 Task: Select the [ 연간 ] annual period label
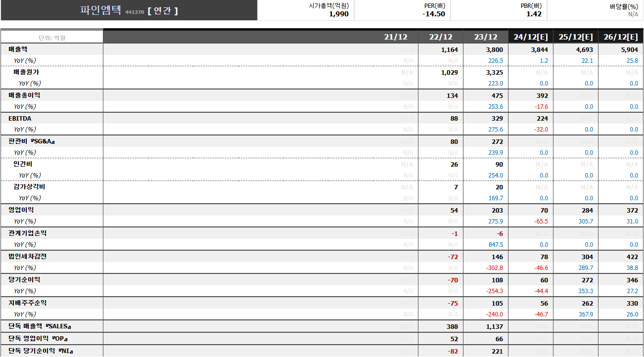coord(163,11)
